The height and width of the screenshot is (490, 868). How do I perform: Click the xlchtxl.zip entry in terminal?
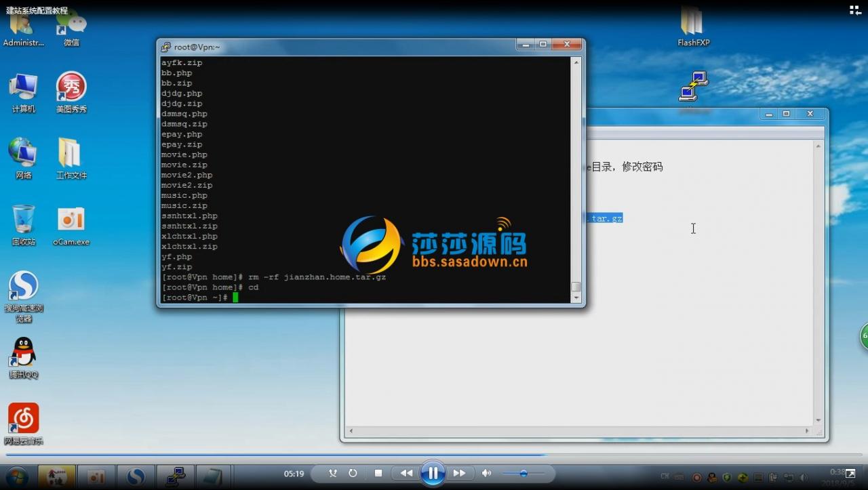coord(189,246)
